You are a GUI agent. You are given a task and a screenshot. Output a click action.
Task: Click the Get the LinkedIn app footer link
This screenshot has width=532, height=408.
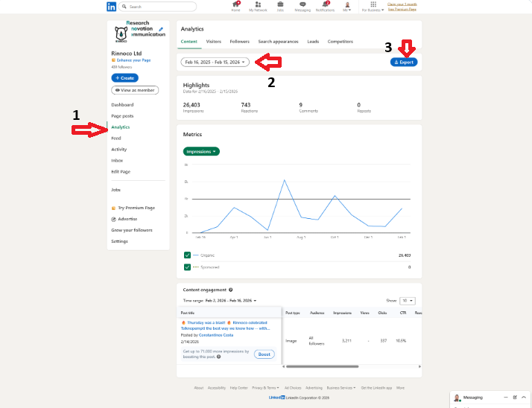[x=376, y=388]
